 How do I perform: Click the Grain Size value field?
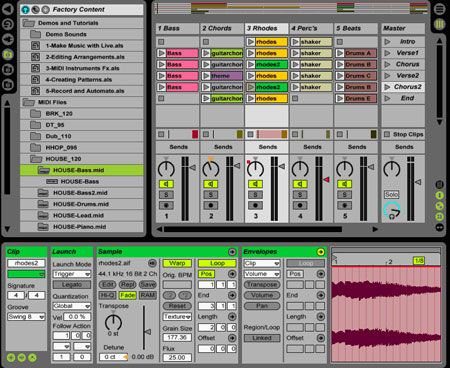click(177, 337)
